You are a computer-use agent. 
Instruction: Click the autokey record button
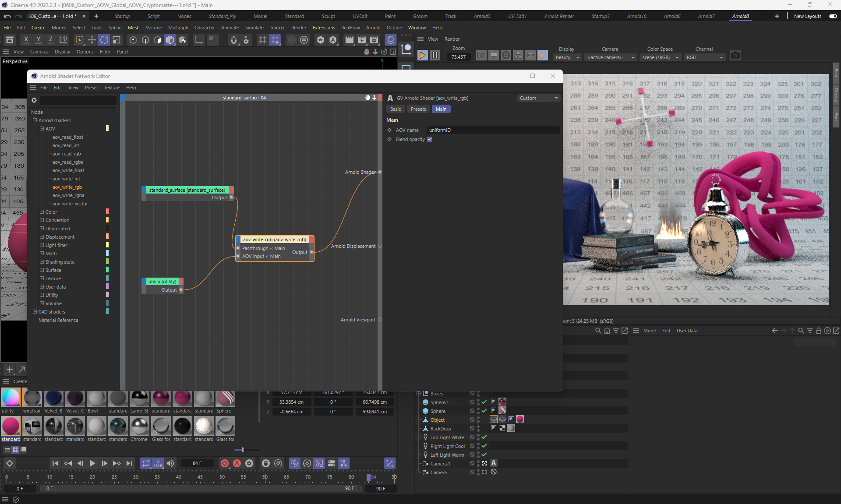coord(237,463)
